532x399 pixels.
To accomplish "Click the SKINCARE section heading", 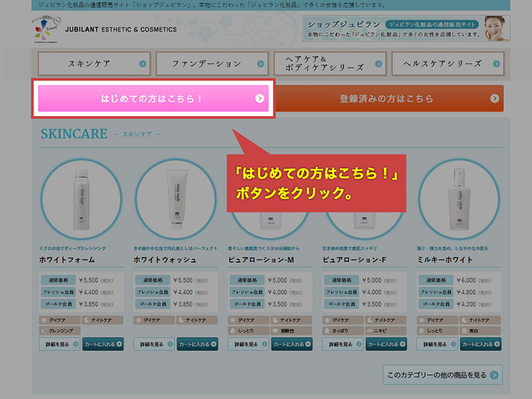I will (x=74, y=134).
